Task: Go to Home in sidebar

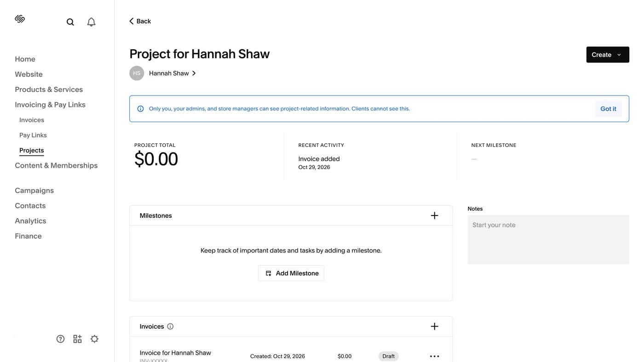Action: 25,59
